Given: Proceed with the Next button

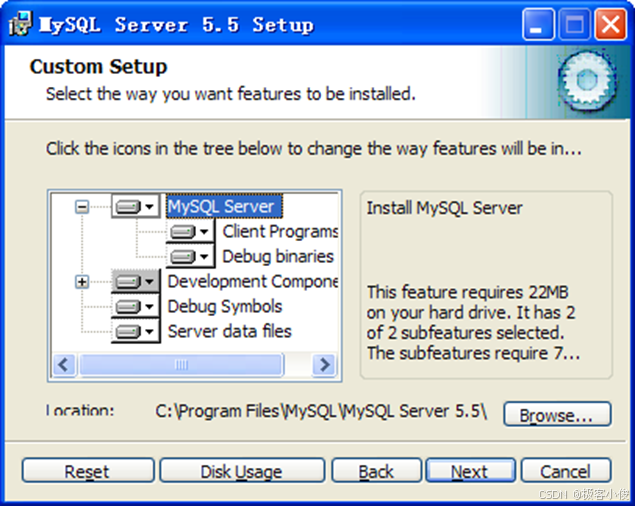Looking at the screenshot, I should tap(470, 470).
